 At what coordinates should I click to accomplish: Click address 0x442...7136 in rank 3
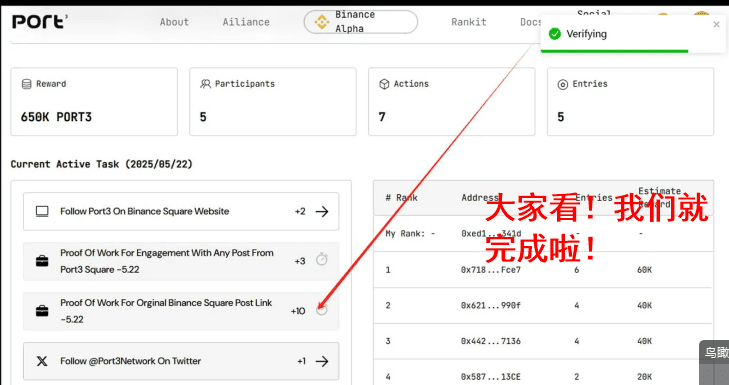click(x=490, y=341)
